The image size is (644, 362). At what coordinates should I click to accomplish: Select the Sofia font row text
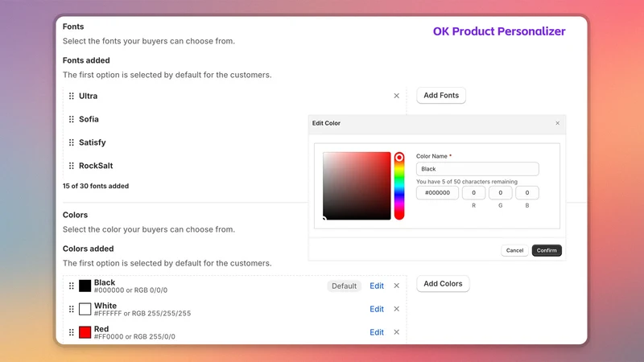tap(89, 119)
